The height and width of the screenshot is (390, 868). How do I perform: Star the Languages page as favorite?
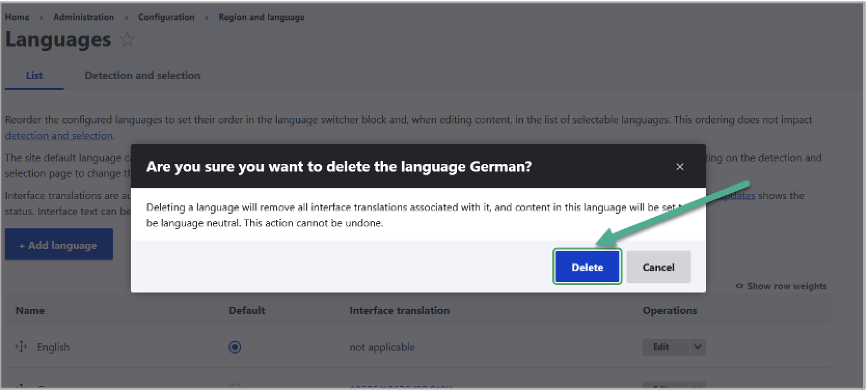coord(127,40)
